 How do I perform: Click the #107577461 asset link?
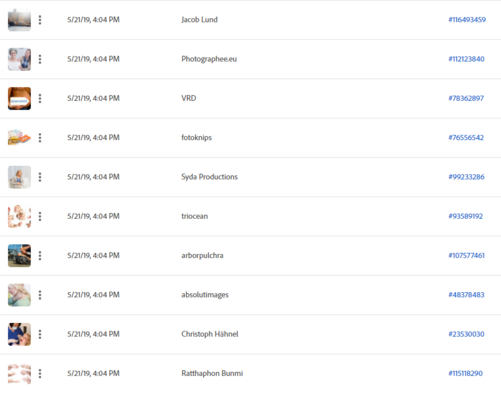pos(466,255)
